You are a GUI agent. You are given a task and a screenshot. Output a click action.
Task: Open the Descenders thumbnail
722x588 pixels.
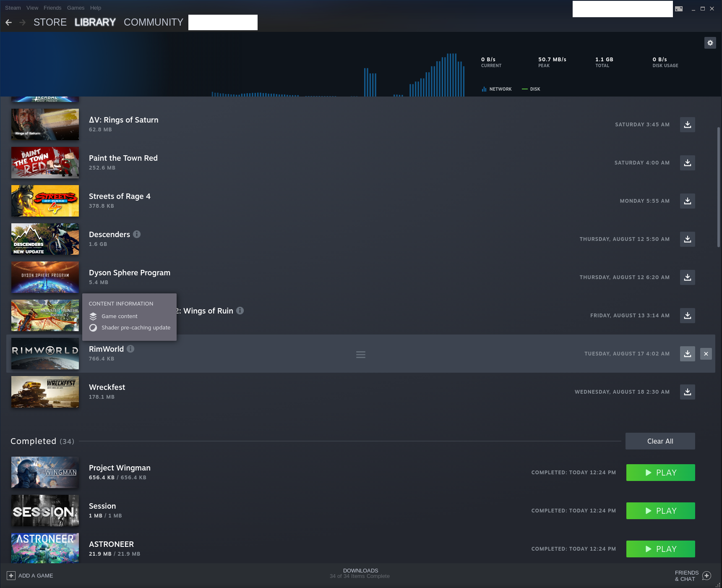pos(45,239)
